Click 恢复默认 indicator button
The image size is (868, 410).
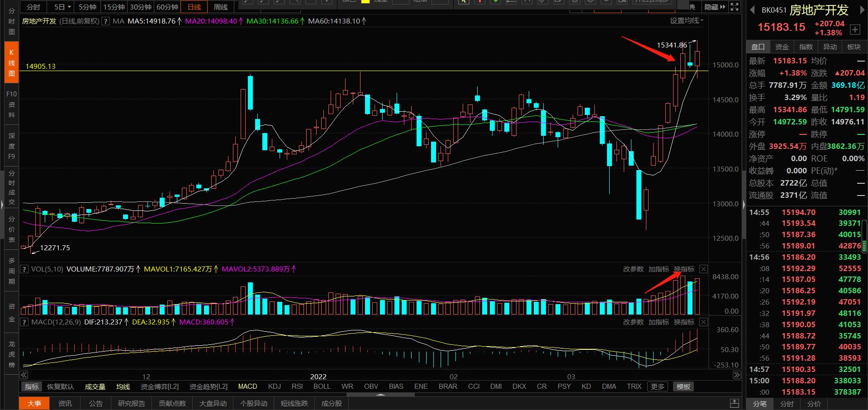(60, 386)
